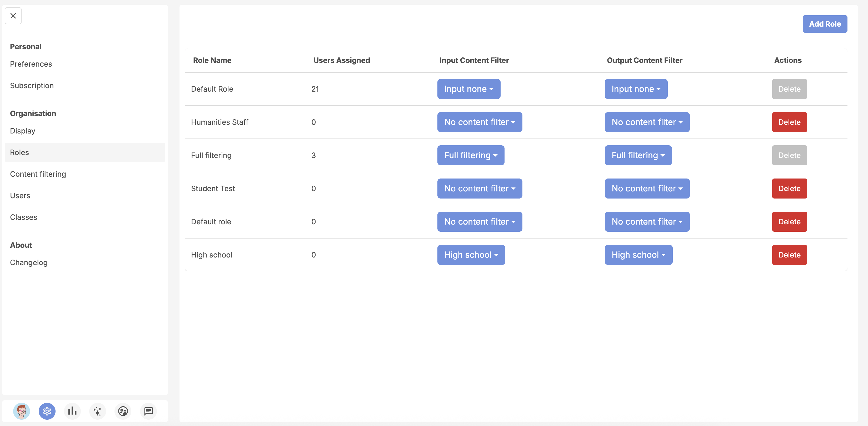Image resolution: width=868 pixels, height=426 pixels.
Task: Click the AI sparkles icon
Action: tap(97, 411)
